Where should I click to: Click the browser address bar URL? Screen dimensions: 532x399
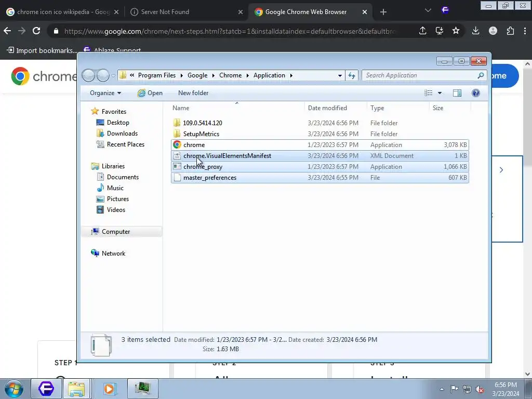[x=229, y=31]
